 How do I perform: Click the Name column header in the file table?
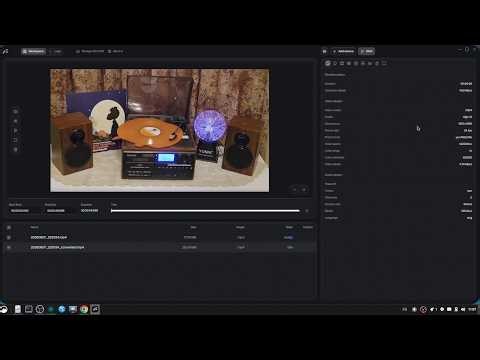(x=34, y=227)
